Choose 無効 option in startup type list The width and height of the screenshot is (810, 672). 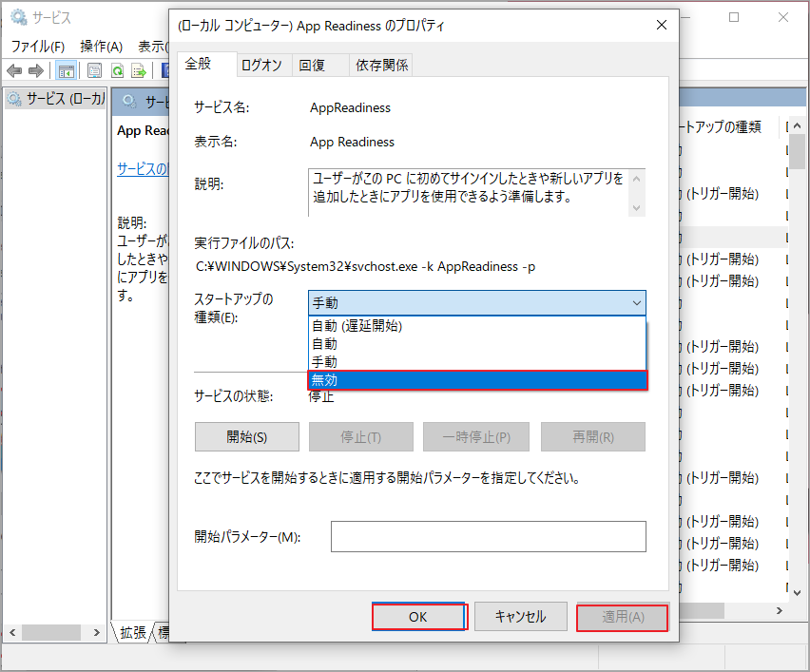477,380
